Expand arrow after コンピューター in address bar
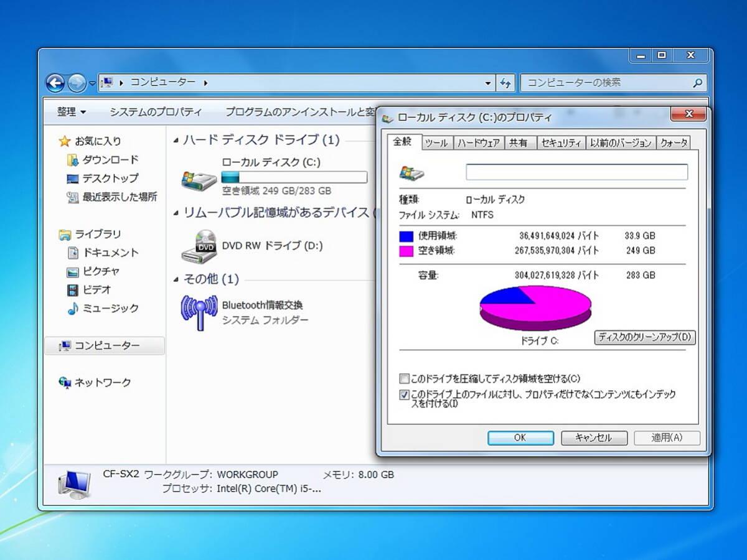This screenshot has width=747, height=560. click(205, 82)
